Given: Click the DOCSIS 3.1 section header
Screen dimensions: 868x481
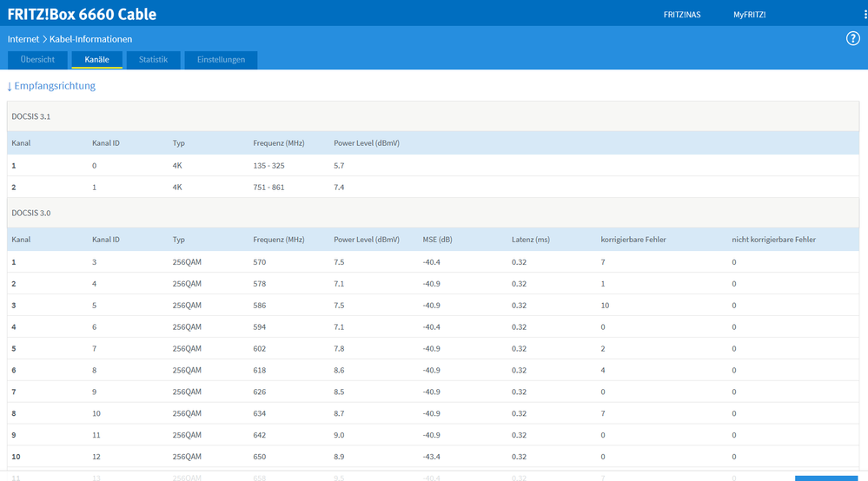Looking at the screenshot, I should tap(31, 116).
